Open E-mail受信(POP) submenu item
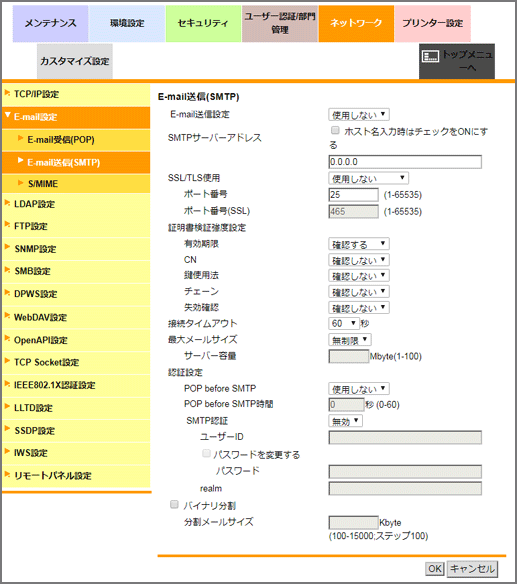The image size is (517, 584). point(76,140)
